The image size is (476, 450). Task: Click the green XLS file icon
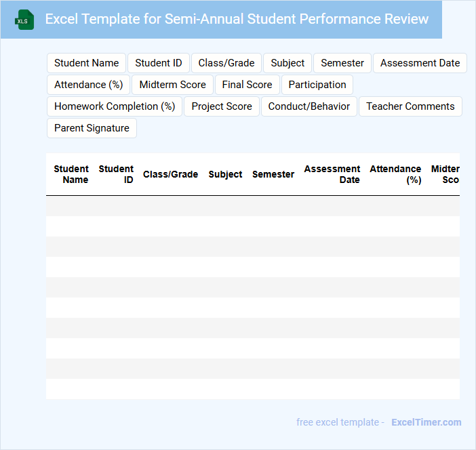coord(24,20)
